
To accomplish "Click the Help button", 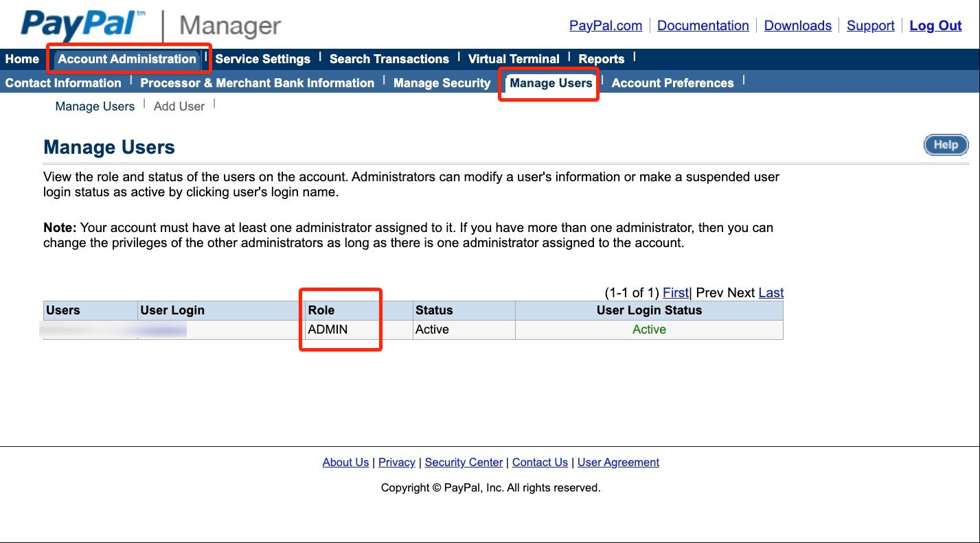I will tap(946, 145).
